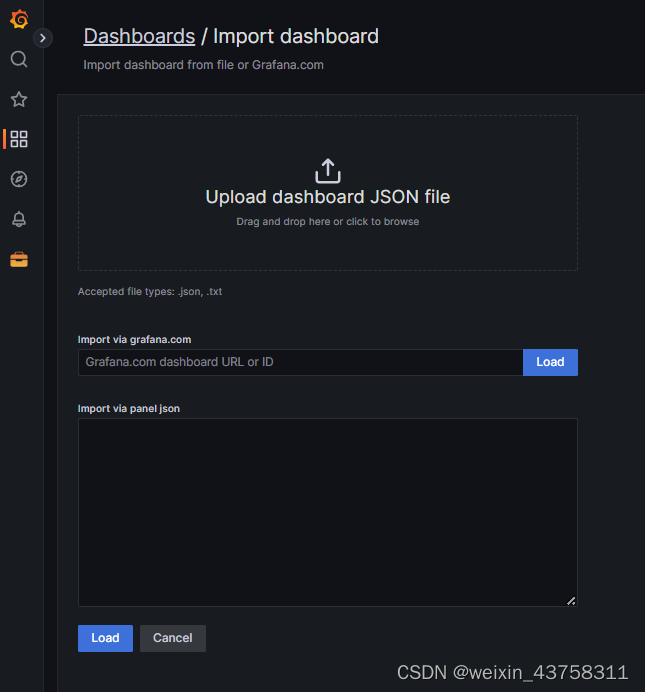Focus the Import via panel json textarea
The image size is (645, 692).
coord(328,512)
